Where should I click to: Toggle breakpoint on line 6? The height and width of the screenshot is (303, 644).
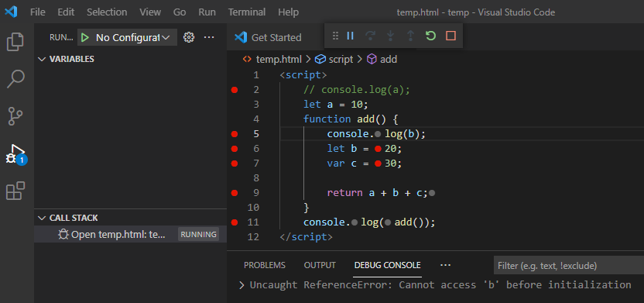pos(235,149)
